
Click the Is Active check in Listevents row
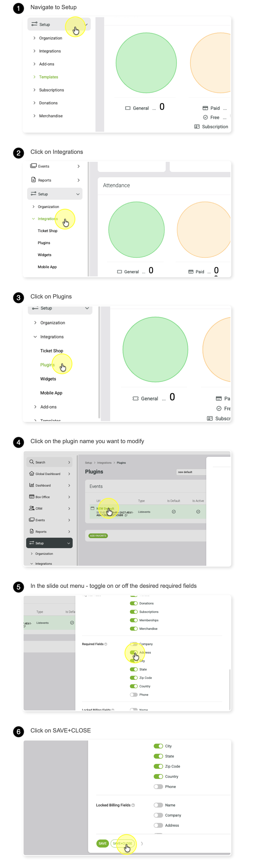pyautogui.click(x=198, y=512)
